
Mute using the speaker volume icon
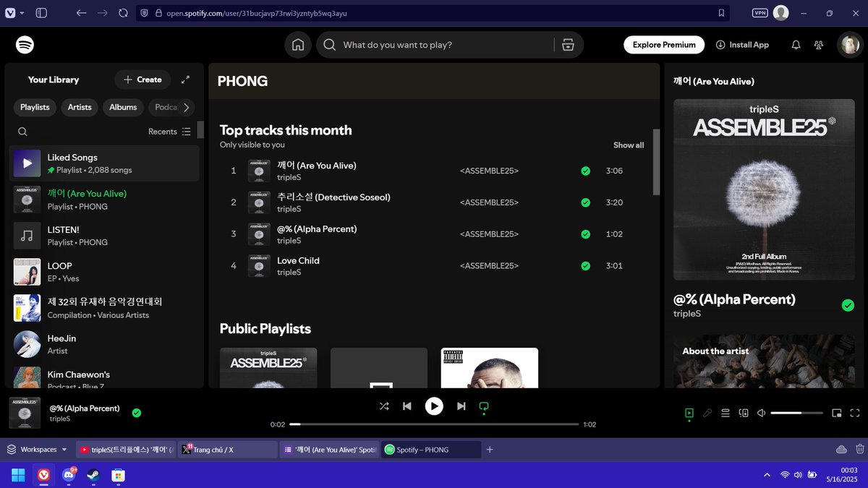(762, 413)
